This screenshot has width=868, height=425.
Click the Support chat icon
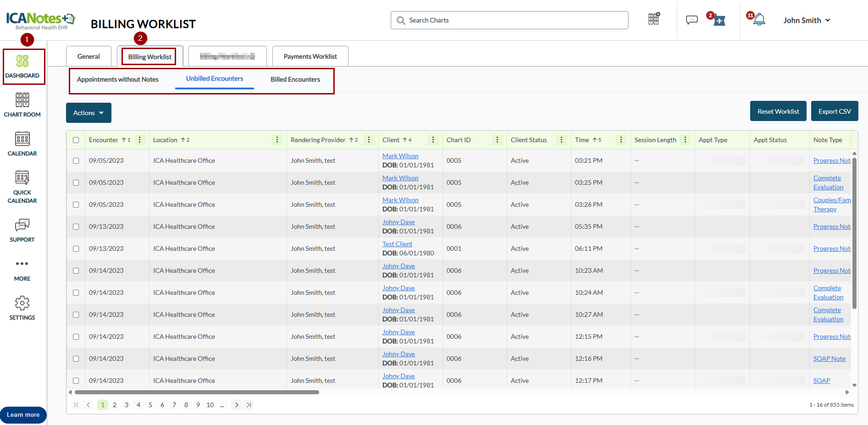coord(22,225)
